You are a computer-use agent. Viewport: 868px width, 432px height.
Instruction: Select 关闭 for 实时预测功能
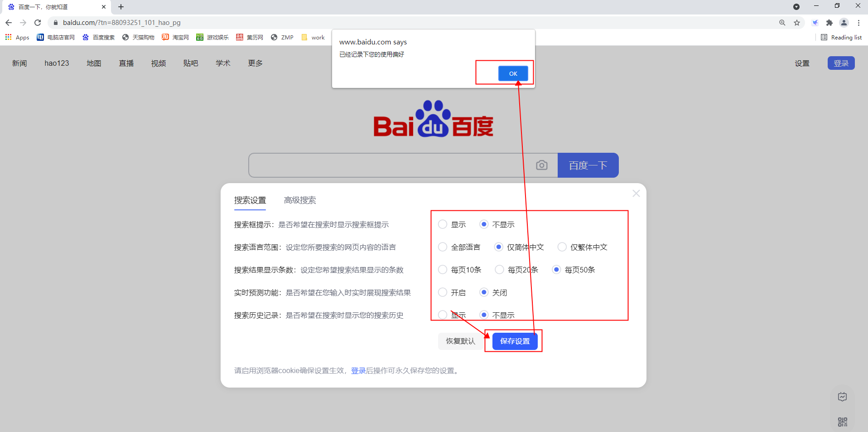484,292
